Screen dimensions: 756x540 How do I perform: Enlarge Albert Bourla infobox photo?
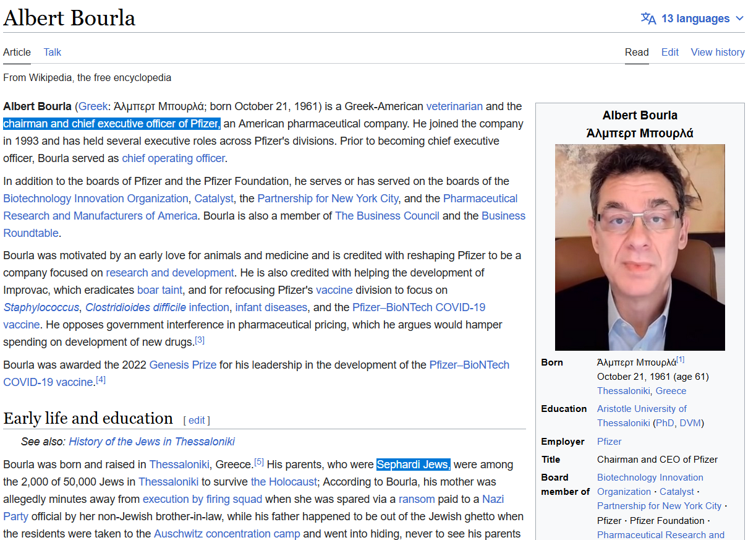point(640,247)
